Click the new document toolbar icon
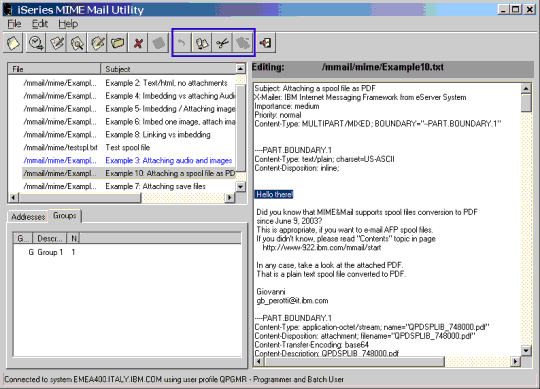 (x=13, y=43)
